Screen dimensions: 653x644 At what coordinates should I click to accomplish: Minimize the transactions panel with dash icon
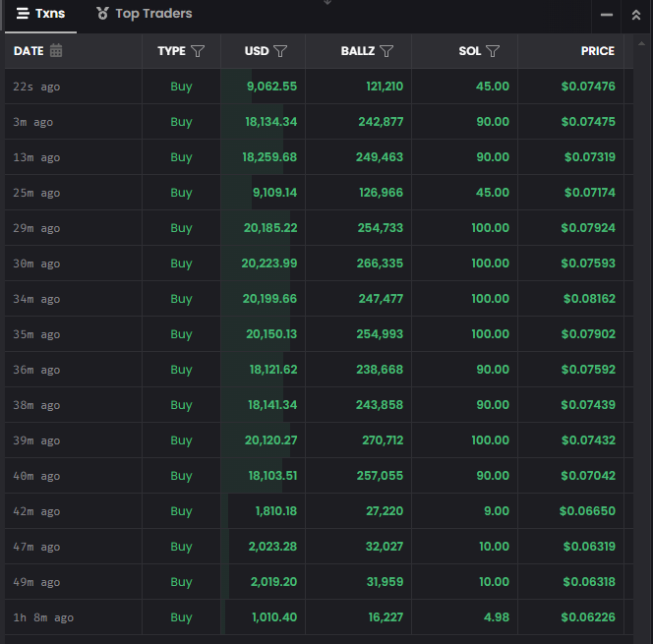[607, 15]
